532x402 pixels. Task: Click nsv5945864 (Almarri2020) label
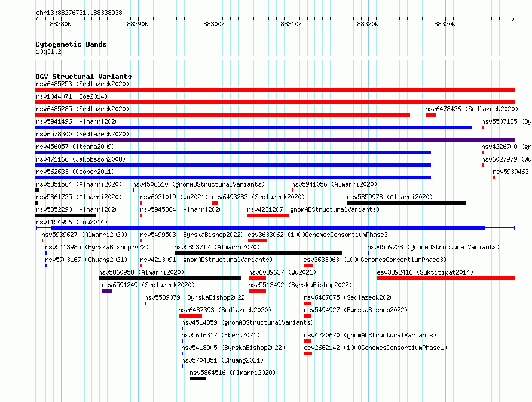(183, 209)
